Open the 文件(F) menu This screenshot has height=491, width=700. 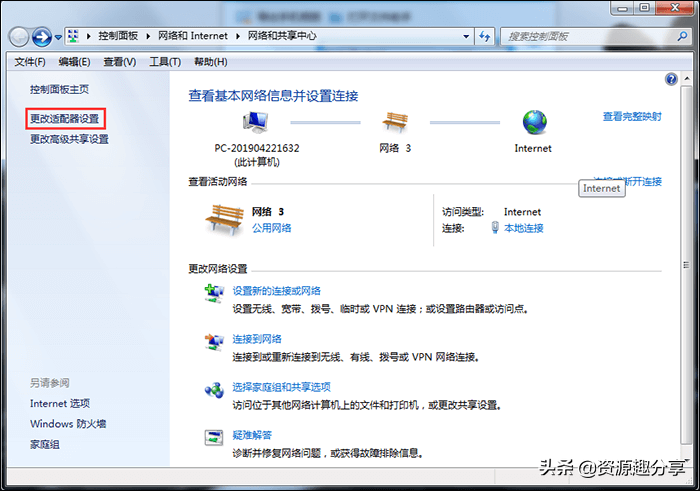click(29, 62)
